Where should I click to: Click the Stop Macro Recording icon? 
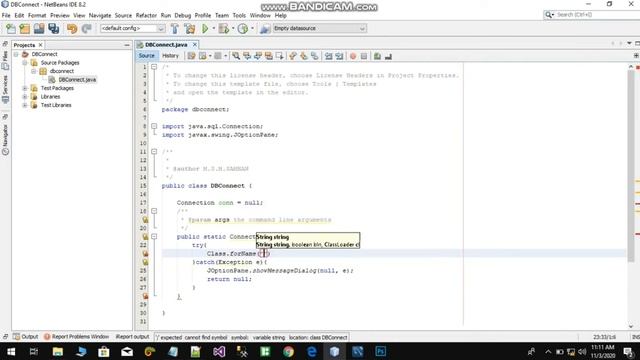pyautogui.click(x=364, y=56)
